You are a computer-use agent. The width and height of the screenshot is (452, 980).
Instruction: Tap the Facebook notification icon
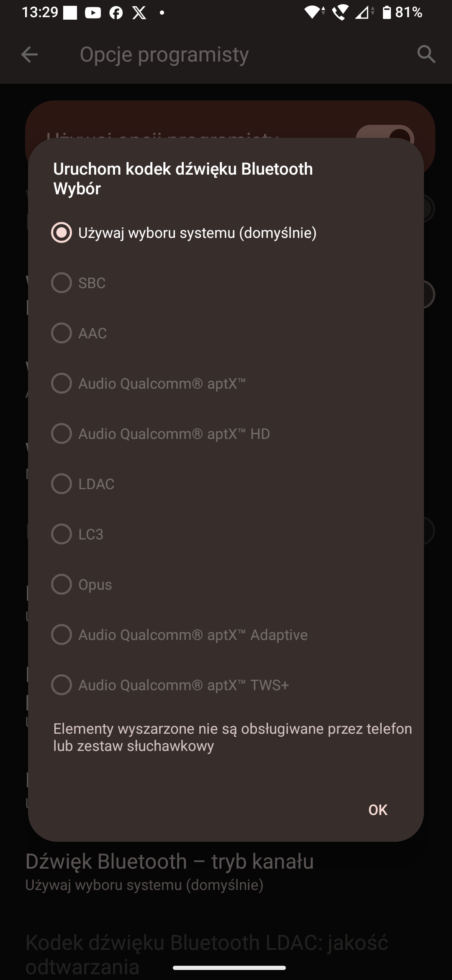pyautogui.click(x=116, y=13)
